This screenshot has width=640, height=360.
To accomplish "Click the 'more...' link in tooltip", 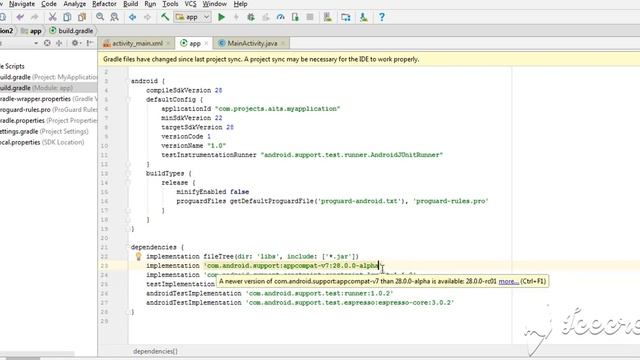I will pyautogui.click(x=509, y=281).
